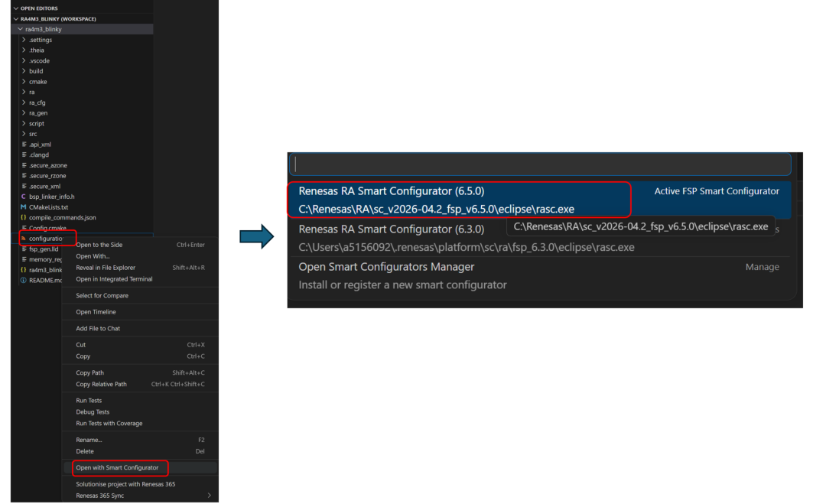Click the C icon of bsp_linker_info.h

23,197
